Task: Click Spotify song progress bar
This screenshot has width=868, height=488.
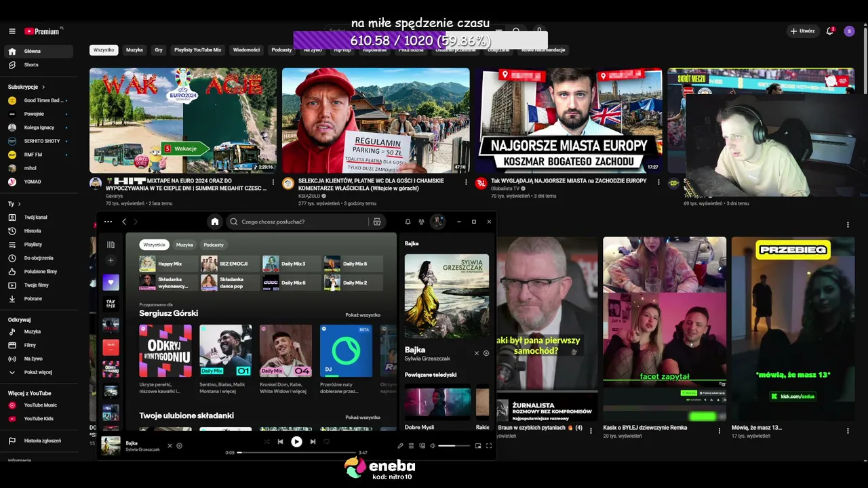Action: pyautogui.click(x=296, y=453)
